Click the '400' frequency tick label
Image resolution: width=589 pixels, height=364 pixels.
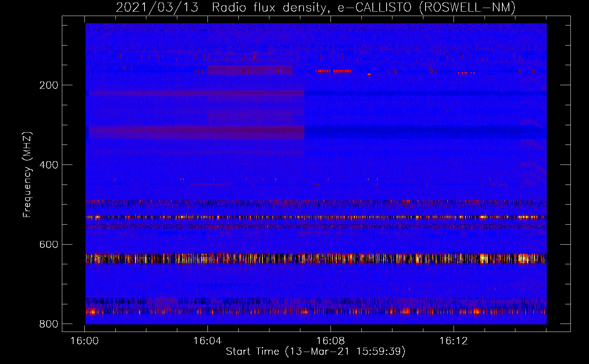click(x=49, y=165)
